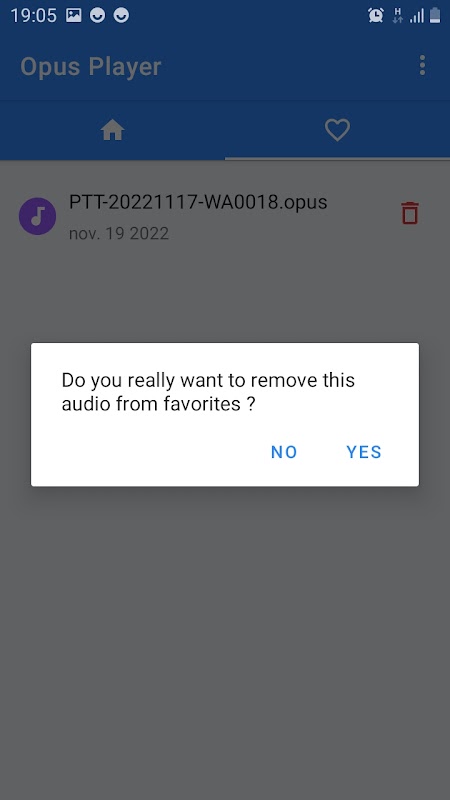Tap the 19:05 clock in status bar
This screenshot has width=450, height=800.
tap(34, 15)
